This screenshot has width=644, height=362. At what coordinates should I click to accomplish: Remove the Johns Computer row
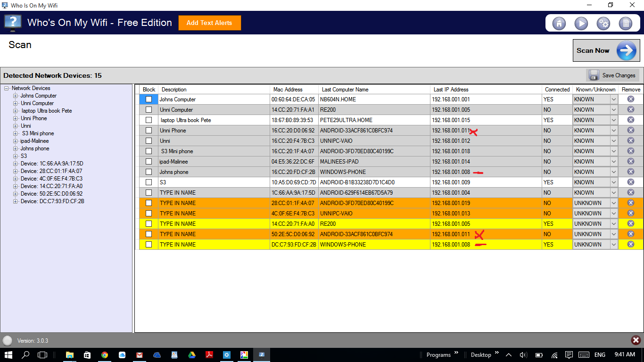coord(630,99)
